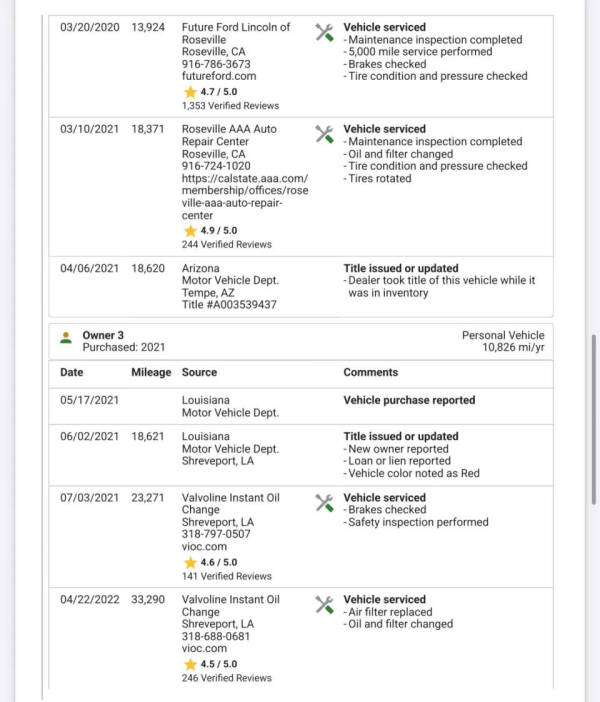
Task: View the 1,353 Verified Reviews
Action: pyautogui.click(x=230, y=105)
